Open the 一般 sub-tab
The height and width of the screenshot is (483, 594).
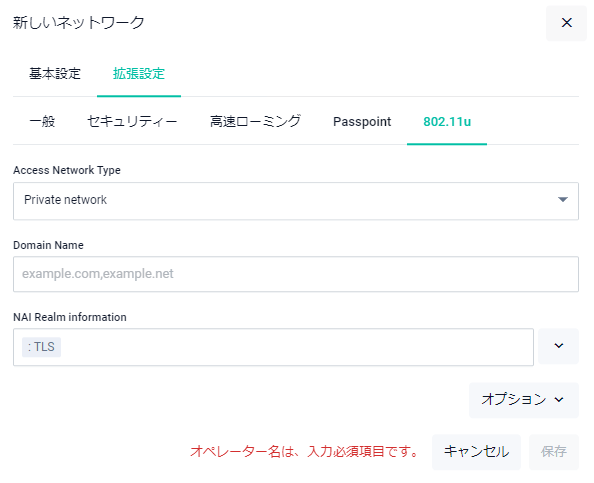pos(42,122)
